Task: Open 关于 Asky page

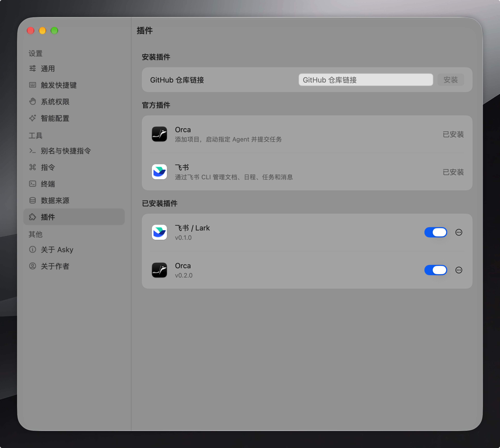Action: click(74, 249)
